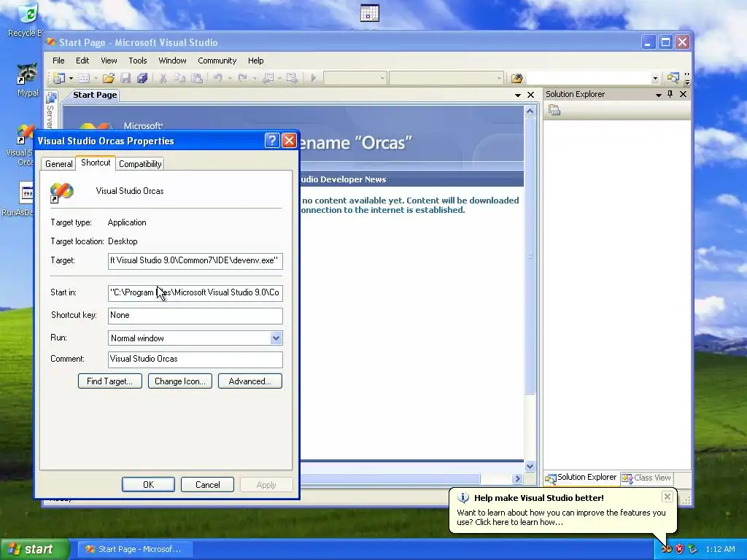
Task: Open the Window menu
Action: coord(172,61)
